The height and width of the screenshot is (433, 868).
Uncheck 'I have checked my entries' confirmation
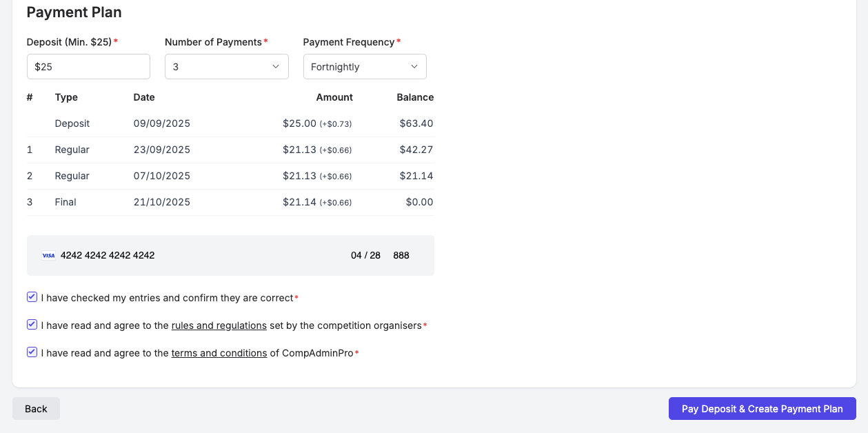coord(32,296)
